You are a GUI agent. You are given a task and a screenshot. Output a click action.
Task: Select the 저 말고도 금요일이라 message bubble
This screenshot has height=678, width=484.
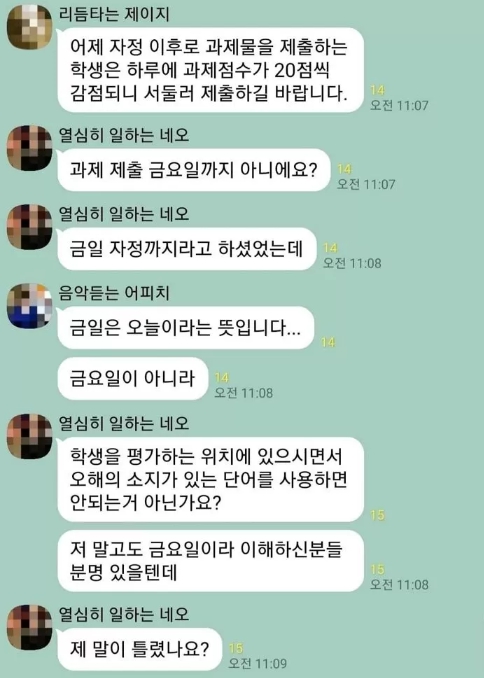pos(211,561)
